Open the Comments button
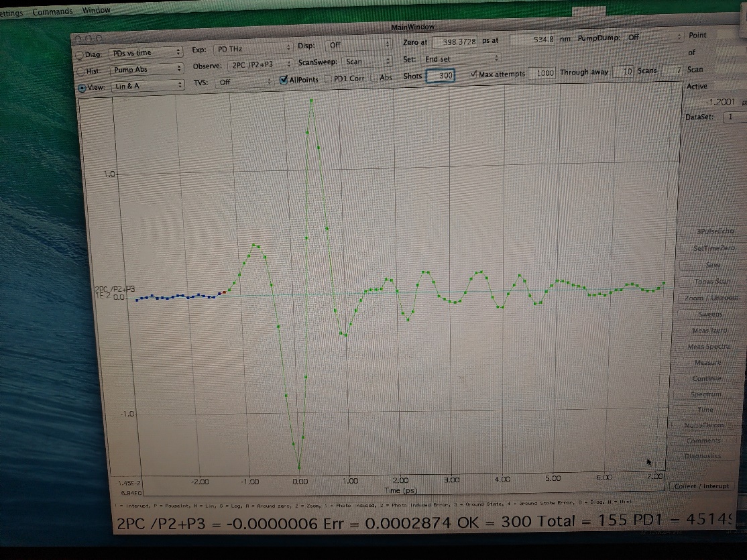 [x=703, y=441]
